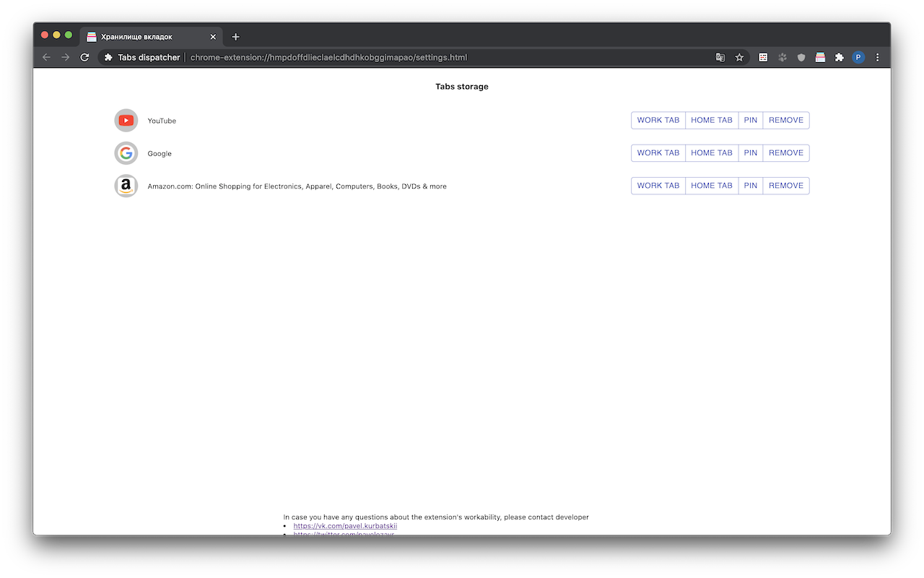Click the address bar URL field
Image resolution: width=924 pixels, height=578 pixels.
pos(422,57)
